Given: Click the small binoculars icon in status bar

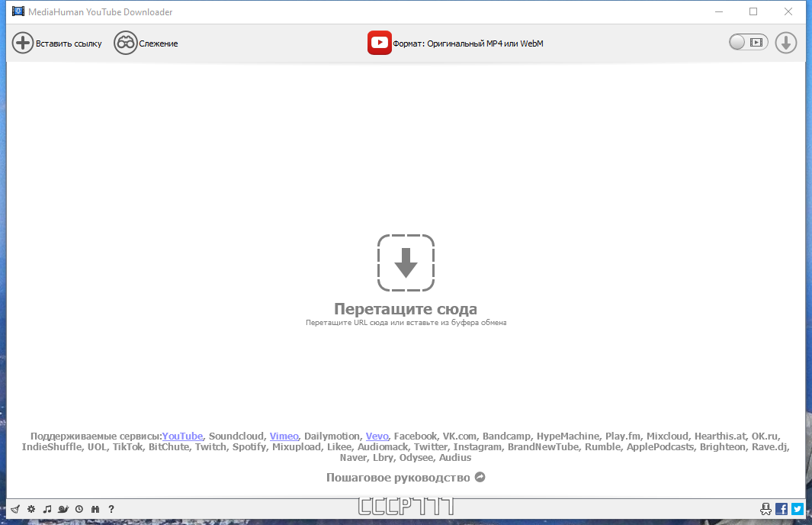Looking at the screenshot, I should (x=95, y=509).
